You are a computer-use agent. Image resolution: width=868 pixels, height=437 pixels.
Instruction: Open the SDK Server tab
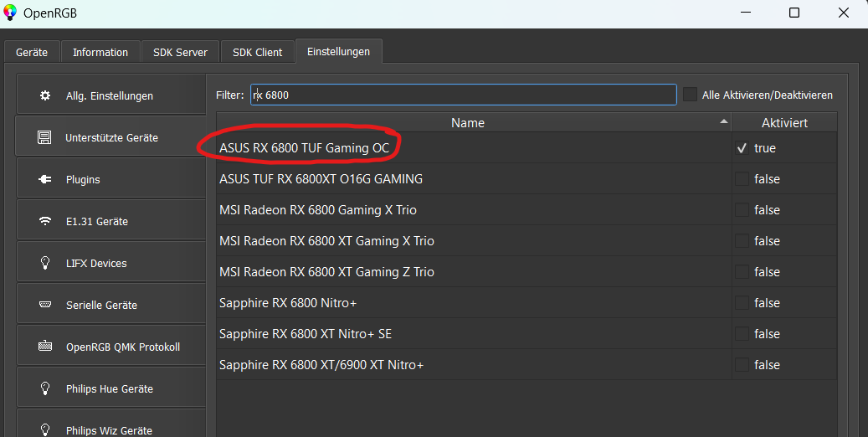pyautogui.click(x=181, y=52)
